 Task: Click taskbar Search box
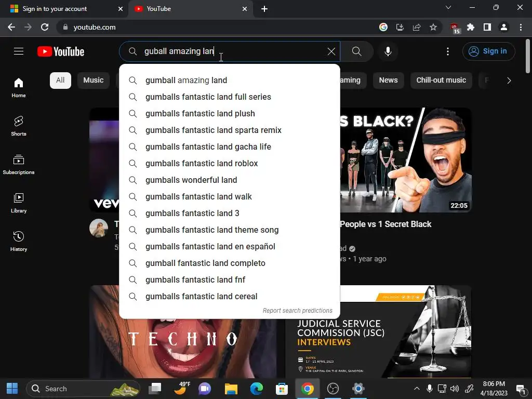click(83, 389)
